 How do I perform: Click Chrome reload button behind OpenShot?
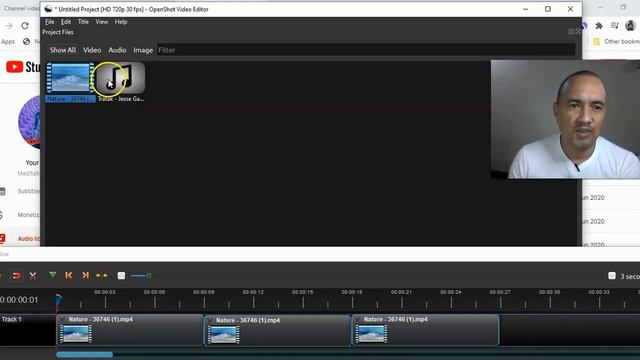click(25, 26)
